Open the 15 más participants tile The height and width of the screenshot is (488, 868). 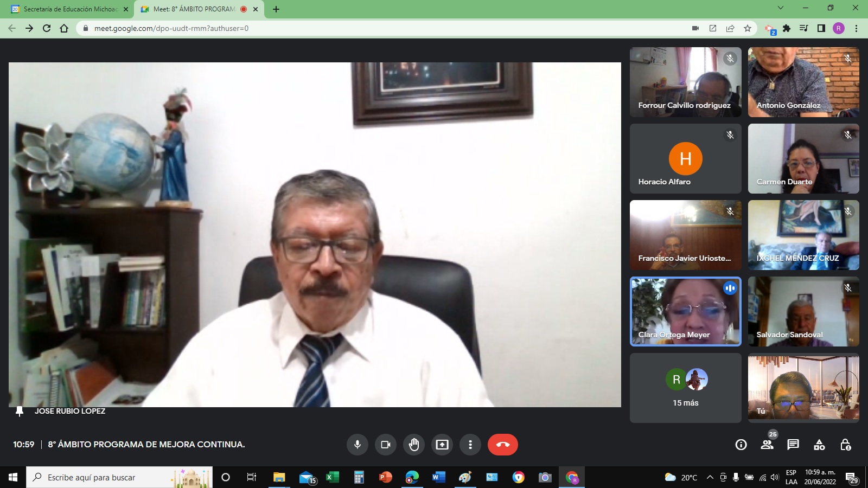coord(686,388)
